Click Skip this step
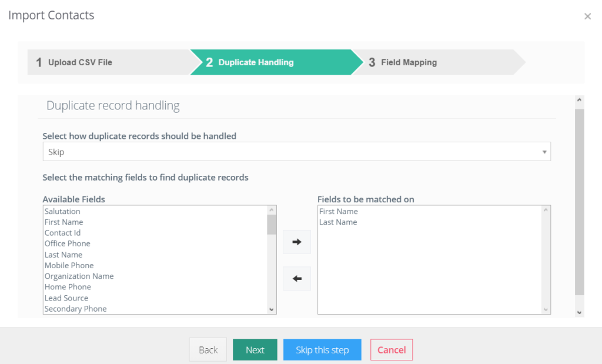602x364 pixels. click(322, 350)
